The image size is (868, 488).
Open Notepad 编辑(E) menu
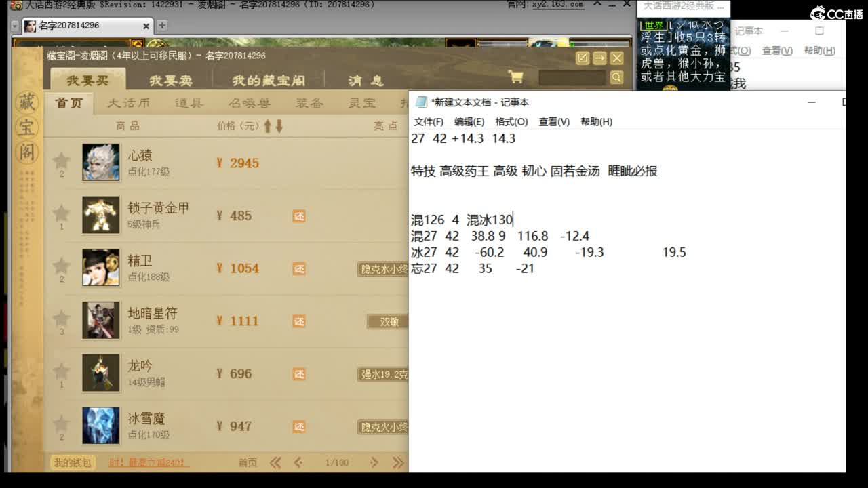[x=469, y=122]
